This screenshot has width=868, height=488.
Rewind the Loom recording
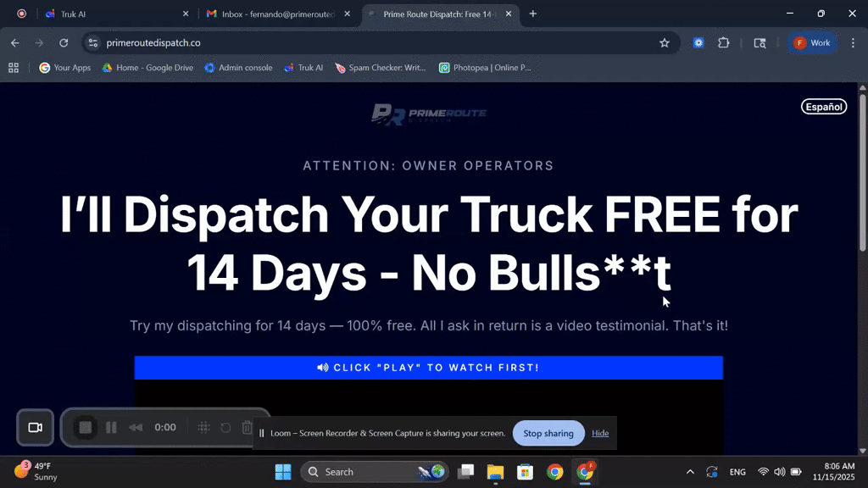coord(136,427)
